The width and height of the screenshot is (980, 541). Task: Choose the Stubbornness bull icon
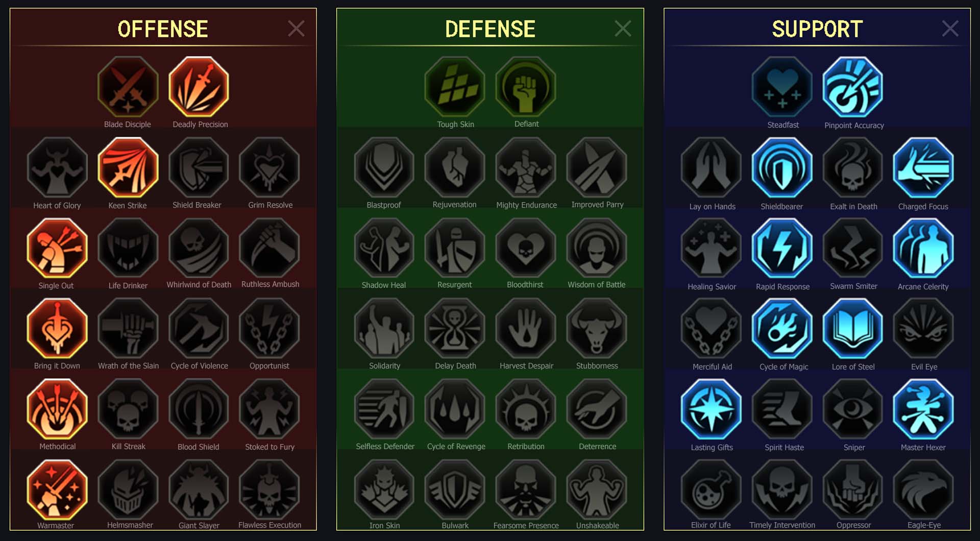597,329
